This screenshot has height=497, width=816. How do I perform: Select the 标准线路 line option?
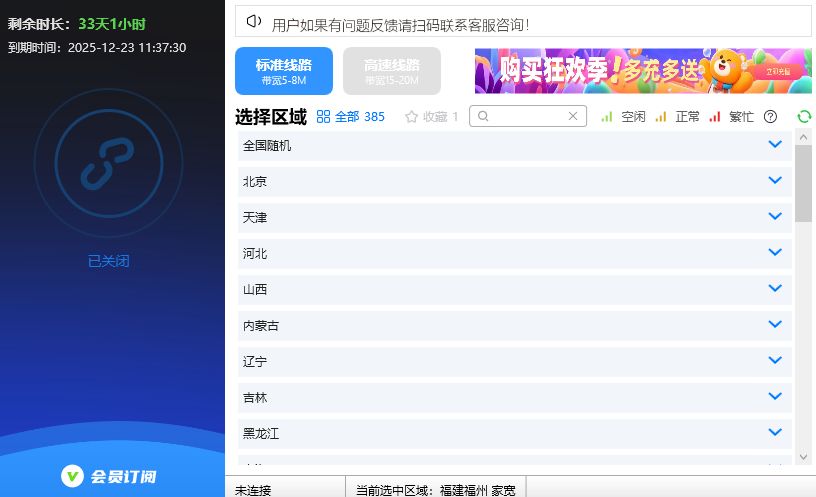coord(284,71)
